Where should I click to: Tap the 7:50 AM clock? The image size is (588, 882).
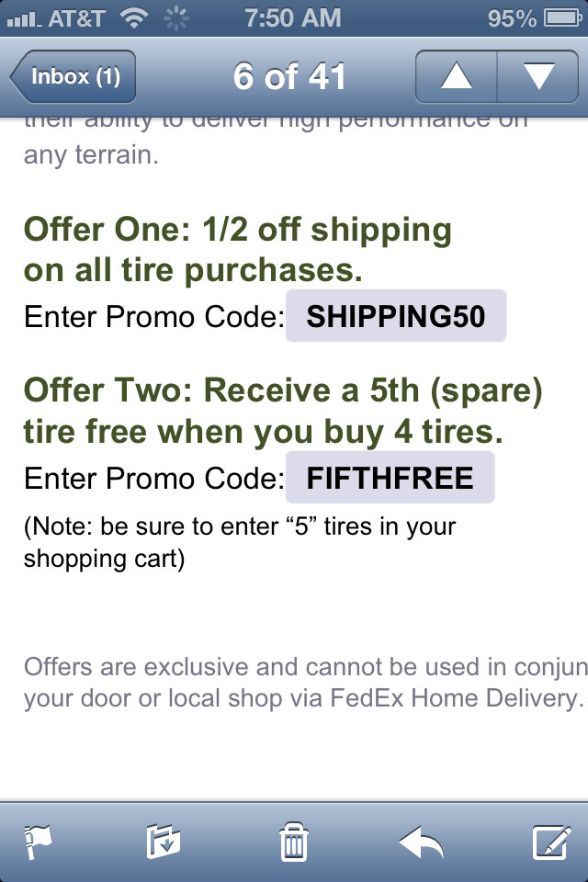[x=292, y=17]
